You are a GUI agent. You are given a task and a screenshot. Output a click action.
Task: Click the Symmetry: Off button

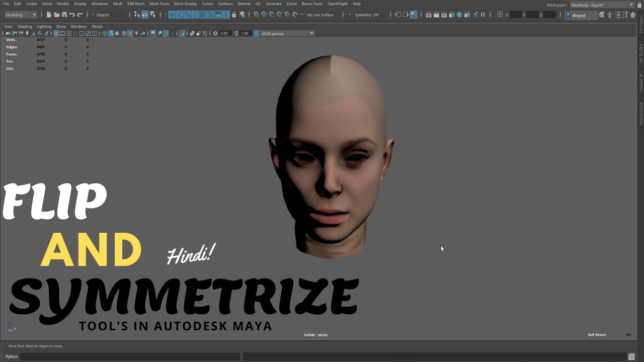(366, 15)
